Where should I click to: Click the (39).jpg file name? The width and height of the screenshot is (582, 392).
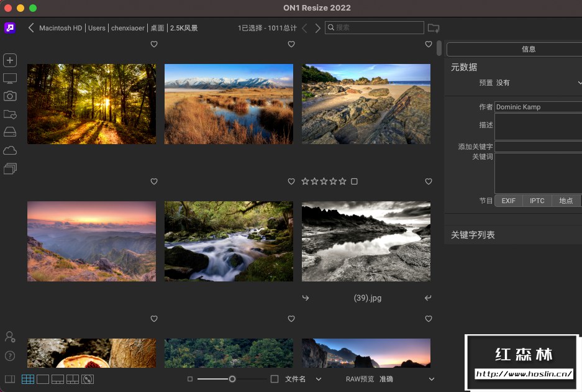(x=368, y=298)
